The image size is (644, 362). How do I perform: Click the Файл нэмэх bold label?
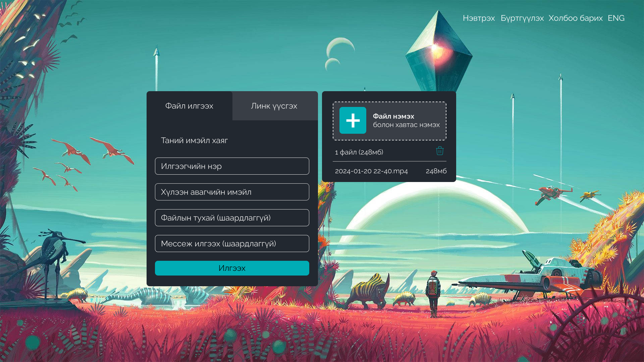(x=393, y=116)
